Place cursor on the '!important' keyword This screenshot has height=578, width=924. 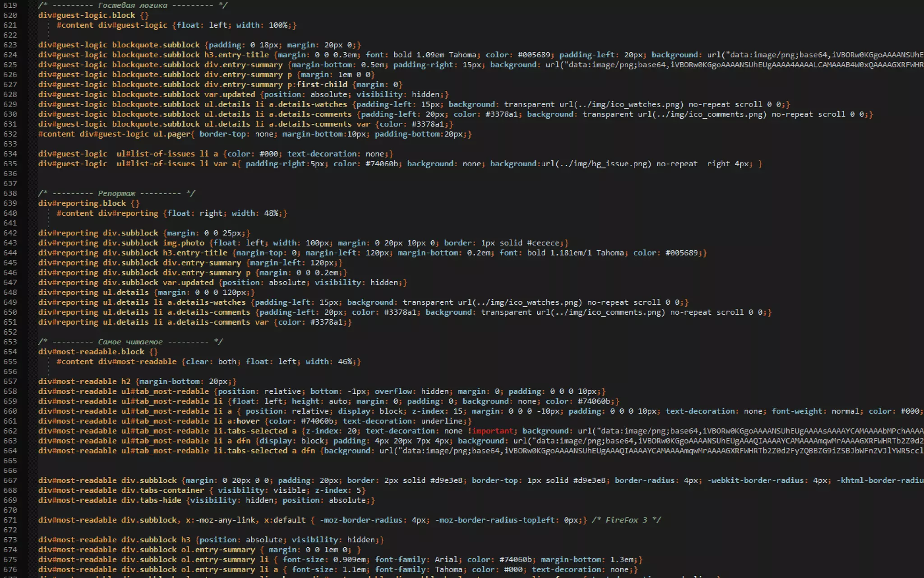pos(490,431)
